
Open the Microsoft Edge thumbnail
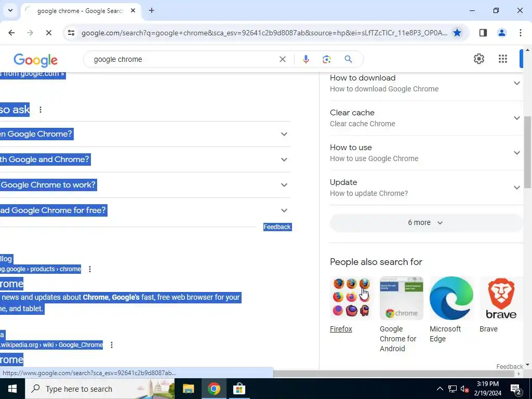coord(451,298)
